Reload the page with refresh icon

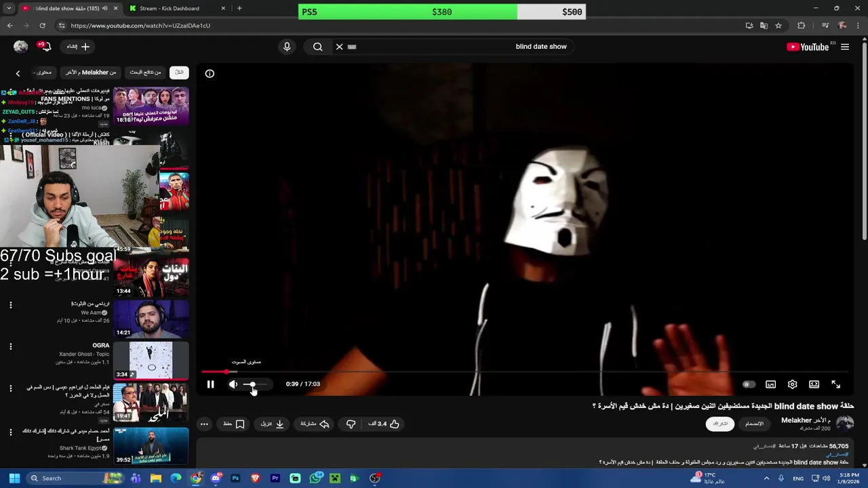tap(42, 26)
